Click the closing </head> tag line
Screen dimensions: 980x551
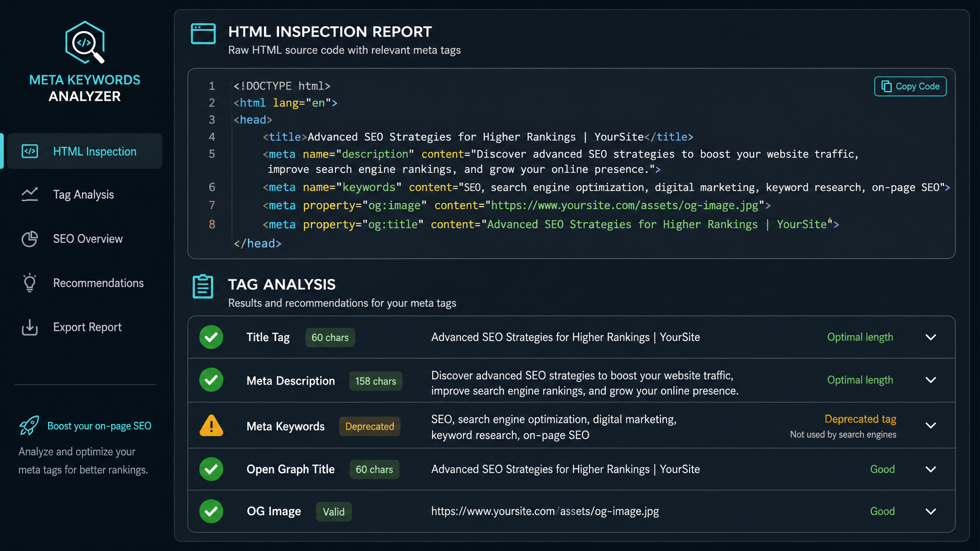click(x=257, y=243)
